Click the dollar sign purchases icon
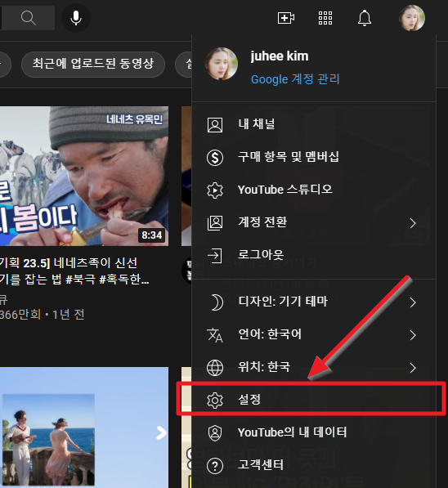 pos(215,158)
